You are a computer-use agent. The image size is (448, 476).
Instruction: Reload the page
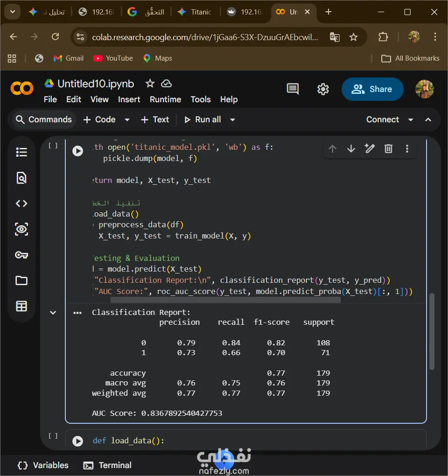pos(55,37)
